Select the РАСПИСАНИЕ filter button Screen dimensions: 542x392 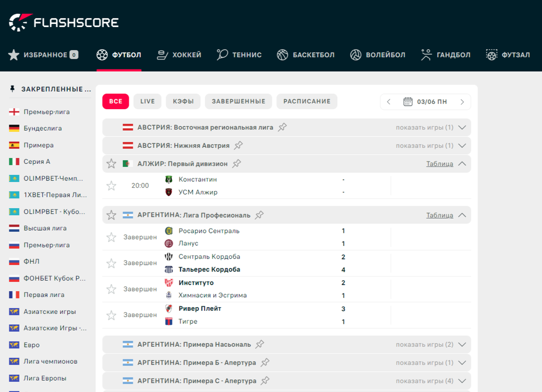[x=307, y=101]
